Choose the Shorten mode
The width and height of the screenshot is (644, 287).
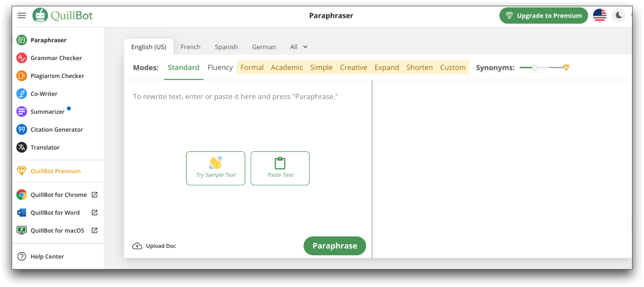click(x=419, y=68)
